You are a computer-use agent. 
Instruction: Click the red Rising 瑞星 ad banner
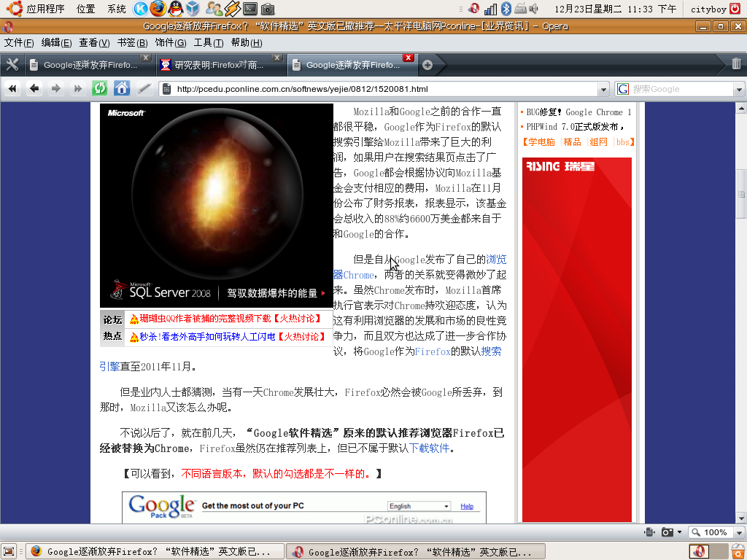pyautogui.click(x=576, y=340)
